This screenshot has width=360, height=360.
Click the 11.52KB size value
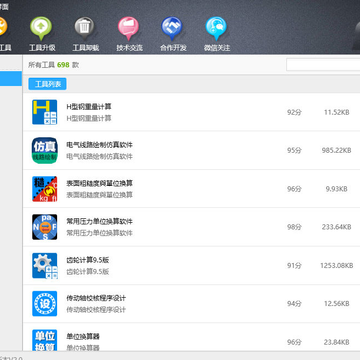pos(337,112)
